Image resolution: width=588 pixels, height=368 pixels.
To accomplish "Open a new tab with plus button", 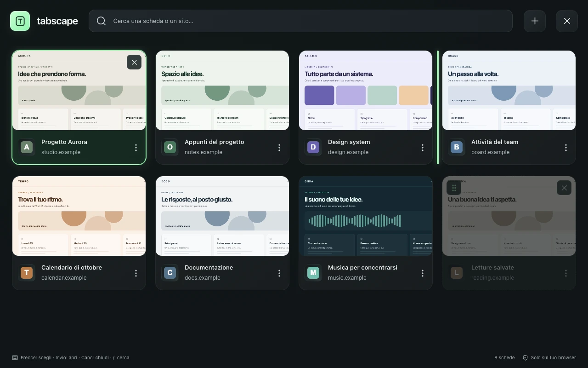I will pos(535,21).
